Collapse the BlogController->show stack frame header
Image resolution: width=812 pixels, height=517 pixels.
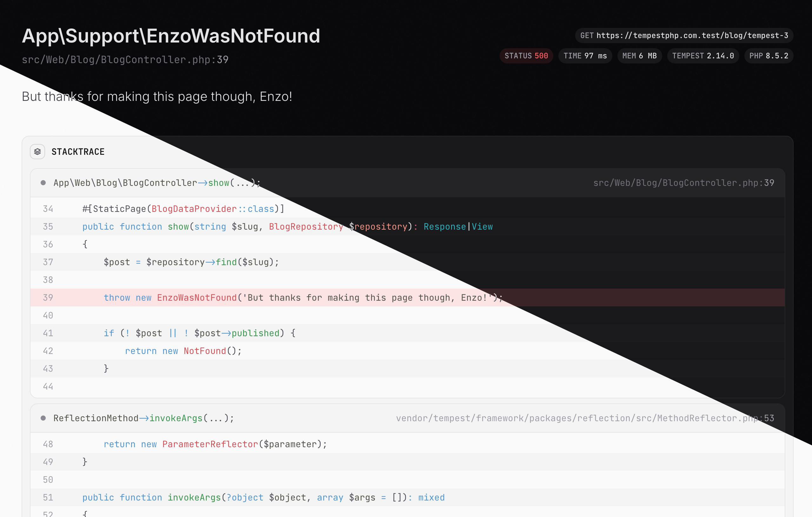[157, 183]
